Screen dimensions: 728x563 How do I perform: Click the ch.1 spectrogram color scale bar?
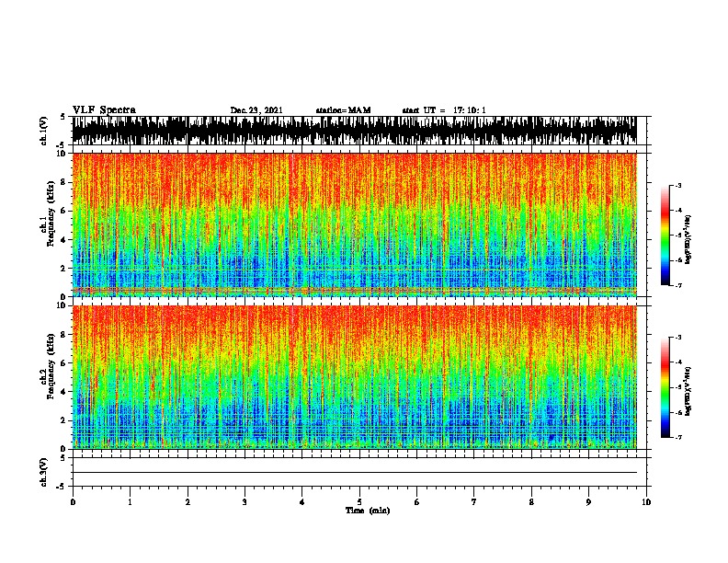pyautogui.click(x=665, y=236)
